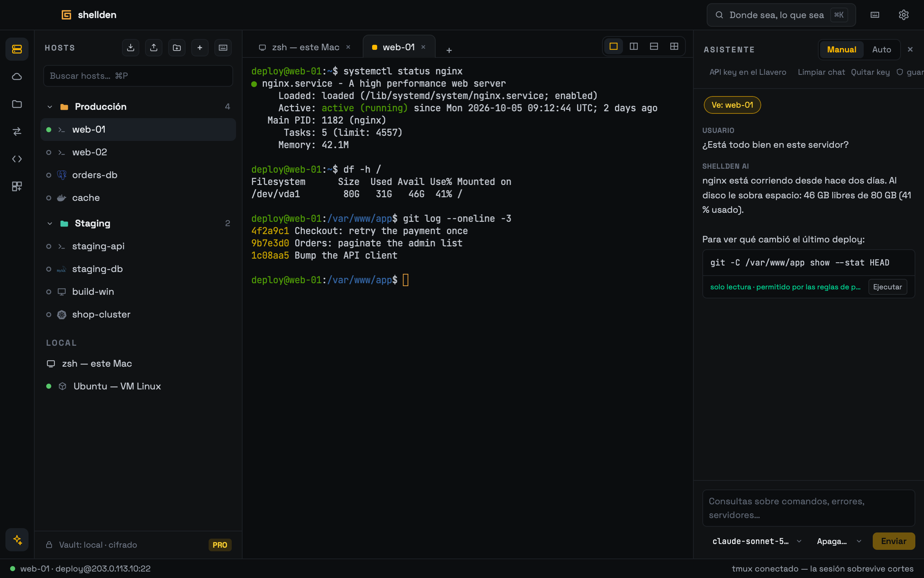The width and height of the screenshot is (924, 578).
Task: Switch assistant to Manual mode
Action: pos(842,50)
